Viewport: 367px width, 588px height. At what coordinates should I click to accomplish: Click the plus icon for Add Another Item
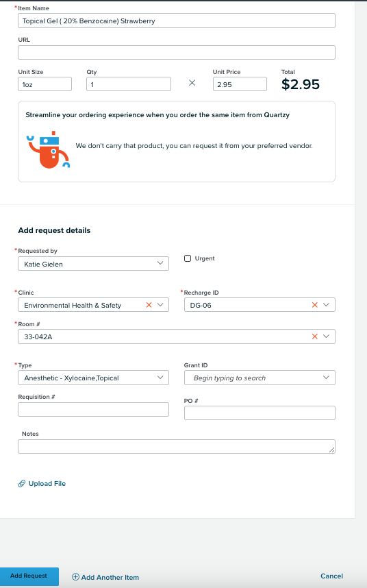[x=75, y=577]
